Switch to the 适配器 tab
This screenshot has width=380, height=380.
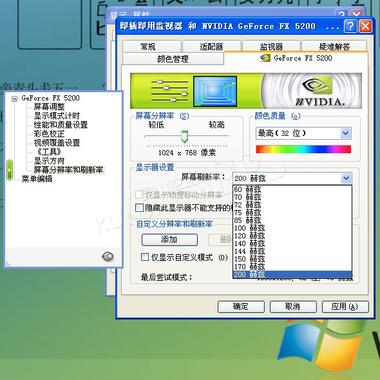(211, 47)
